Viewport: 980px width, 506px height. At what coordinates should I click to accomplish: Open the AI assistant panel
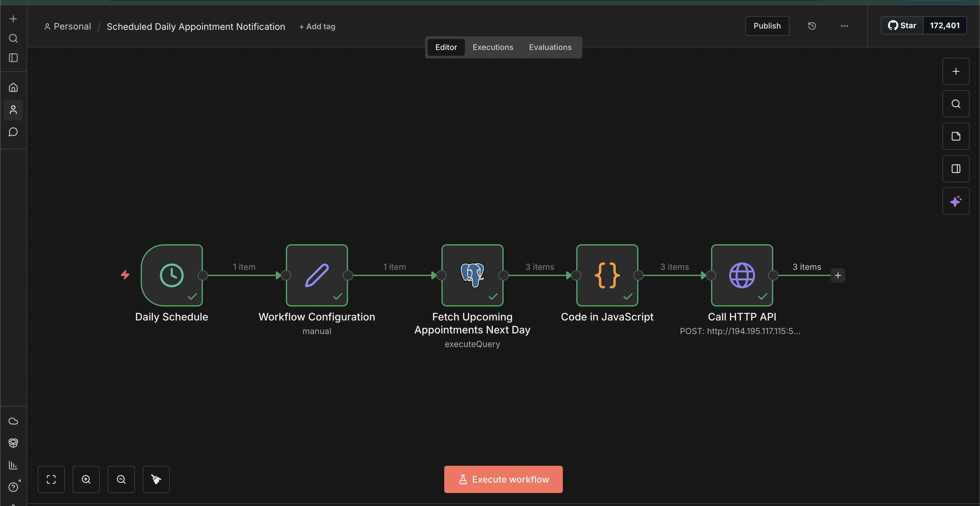coord(956,201)
